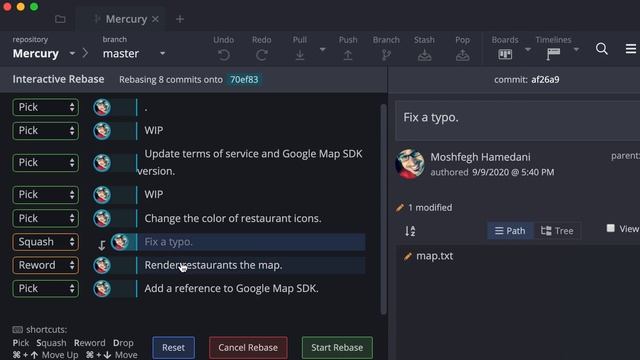Click the folder icon in tab bar

(x=60, y=19)
